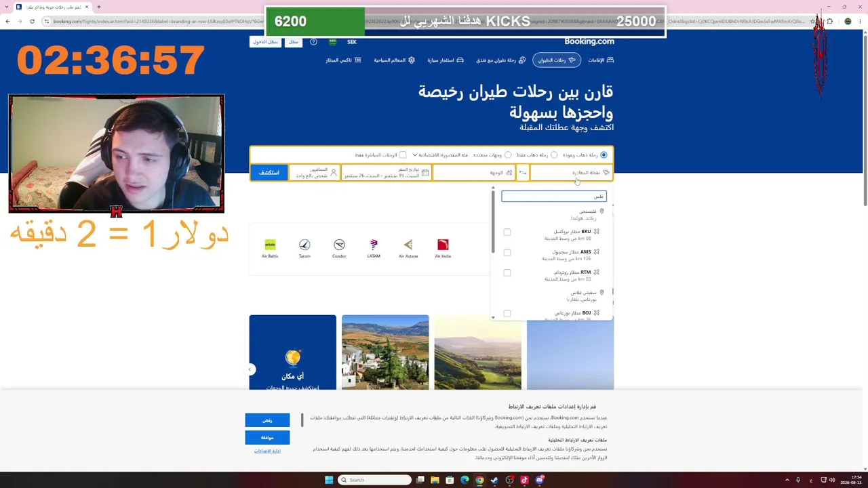Open the white village destination photo card

385,352
